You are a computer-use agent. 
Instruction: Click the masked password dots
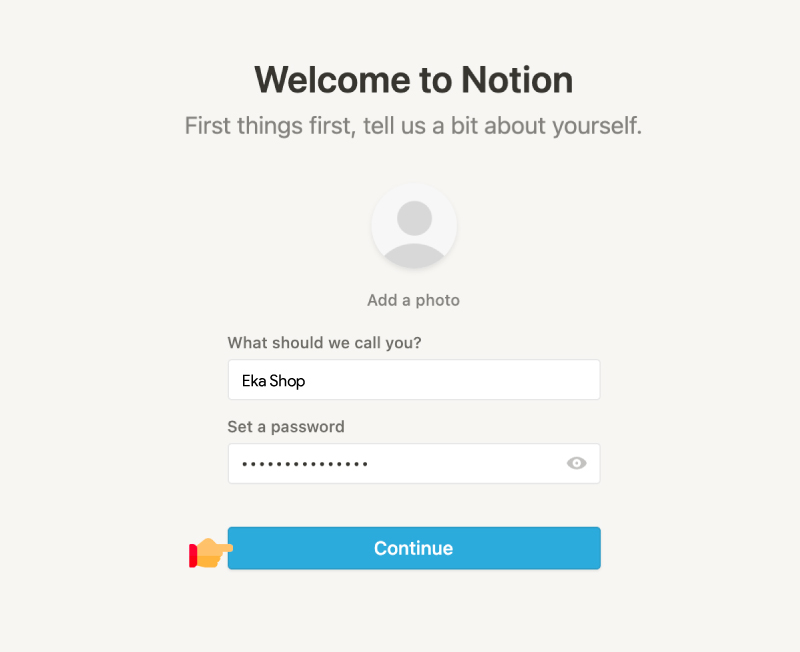tap(305, 464)
